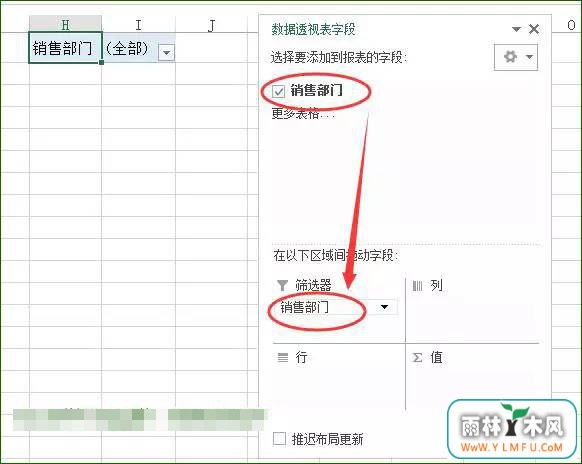This screenshot has height=464, width=582.
Task: Click dropdown arrow next to gear icon
Action: (x=530, y=57)
